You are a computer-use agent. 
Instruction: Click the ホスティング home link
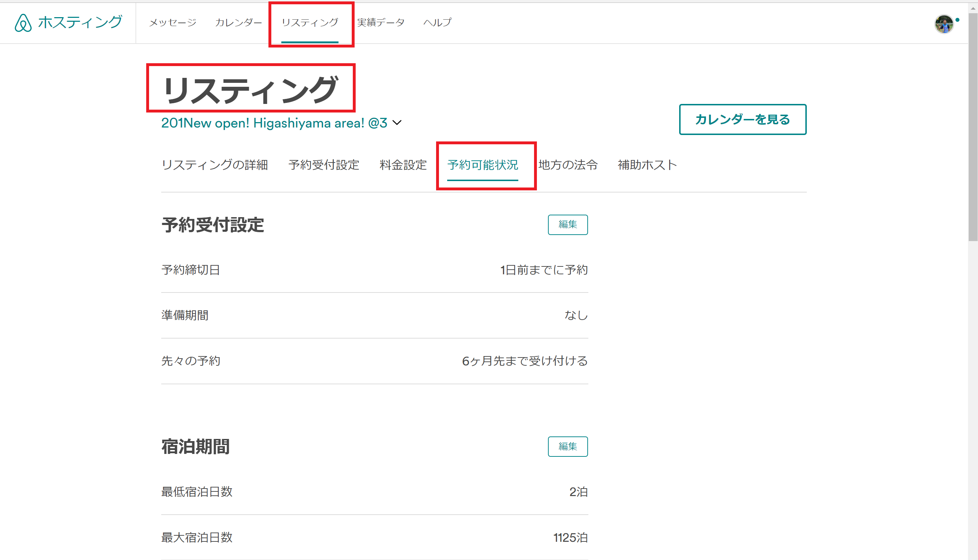80,22
